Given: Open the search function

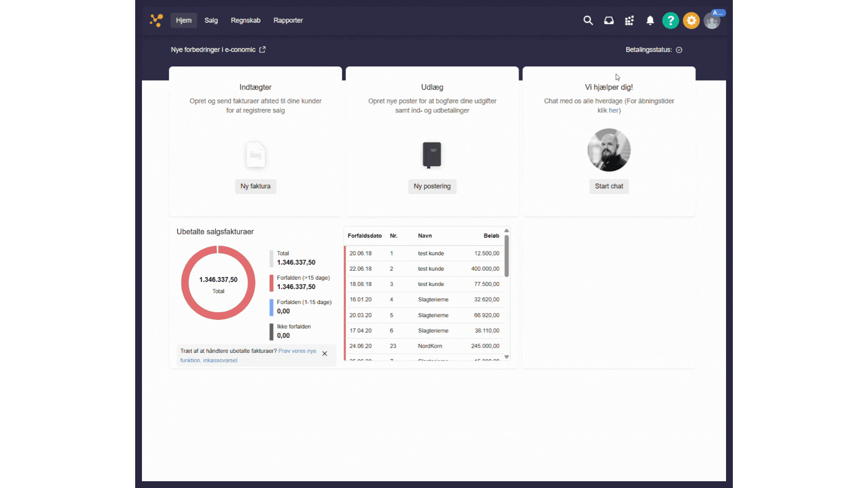Looking at the screenshot, I should click(588, 20).
